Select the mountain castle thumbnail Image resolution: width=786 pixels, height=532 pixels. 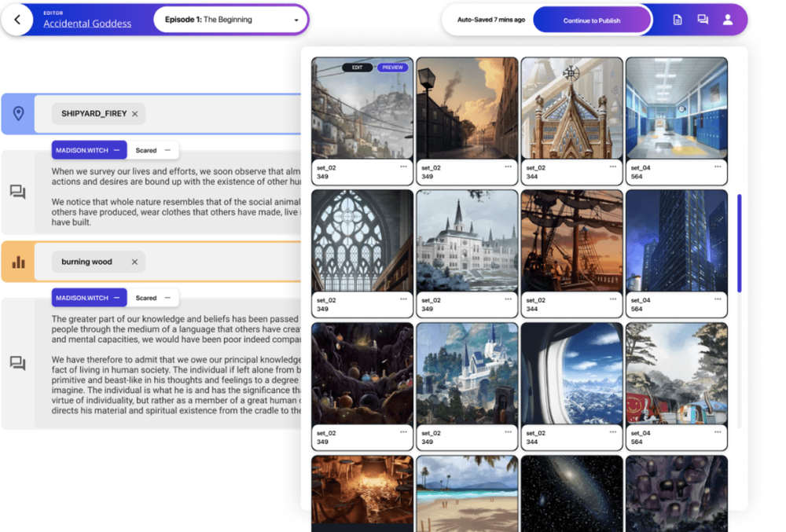click(467, 374)
